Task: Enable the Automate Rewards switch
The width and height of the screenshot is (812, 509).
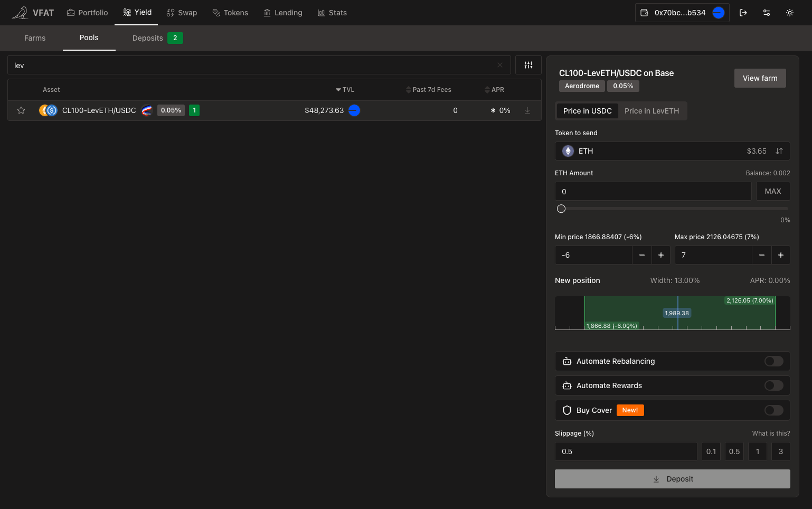Action: 774,385
